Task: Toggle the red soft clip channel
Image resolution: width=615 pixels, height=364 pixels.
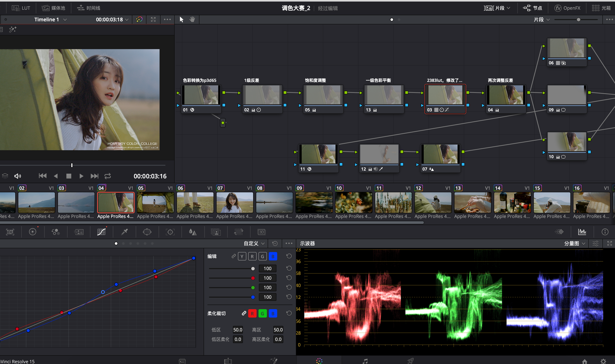Action: click(x=252, y=314)
